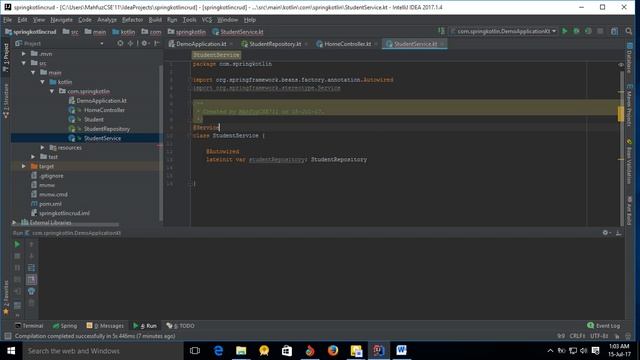Open the VCS menu
The width and height of the screenshot is (640, 360).
(207, 20)
